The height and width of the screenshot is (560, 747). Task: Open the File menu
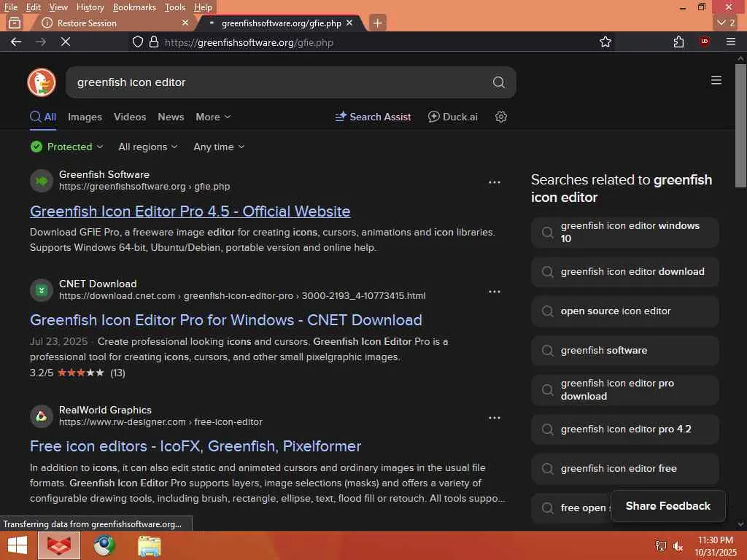pyautogui.click(x=10, y=7)
